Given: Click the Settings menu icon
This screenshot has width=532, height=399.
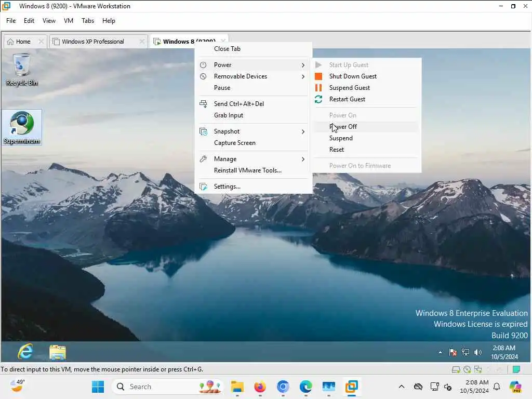Looking at the screenshot, I should coord(203,187).
